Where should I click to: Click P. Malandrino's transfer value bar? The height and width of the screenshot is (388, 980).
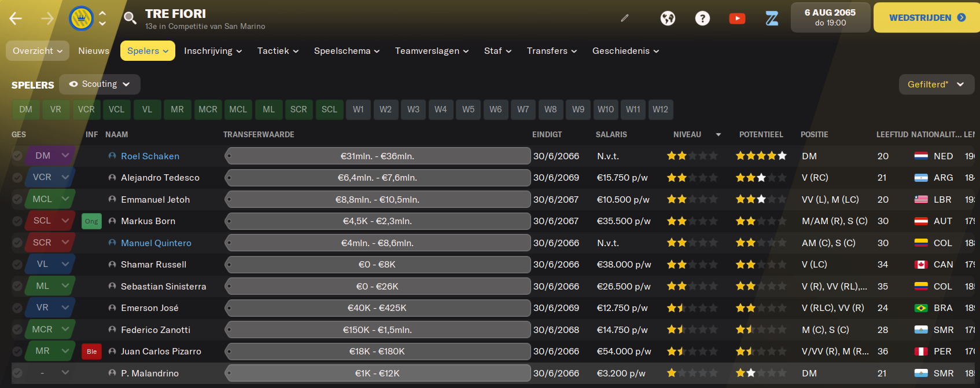tap(378, 373)
